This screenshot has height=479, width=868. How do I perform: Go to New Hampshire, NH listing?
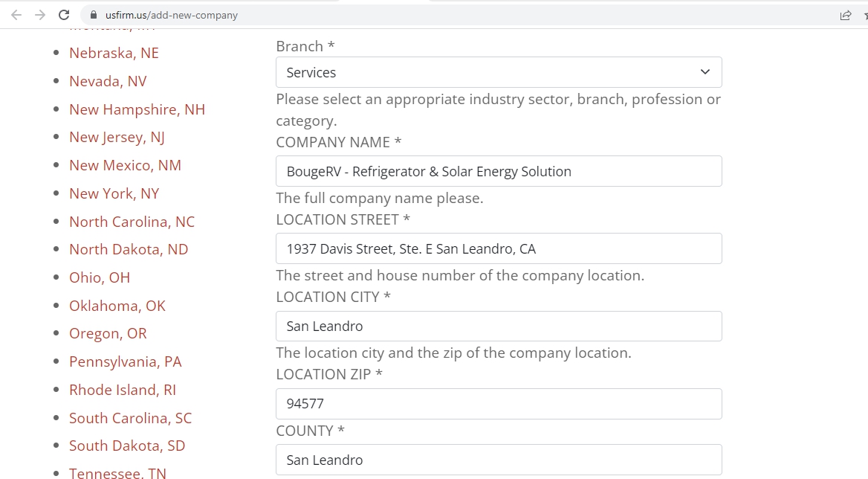(137, 109)
